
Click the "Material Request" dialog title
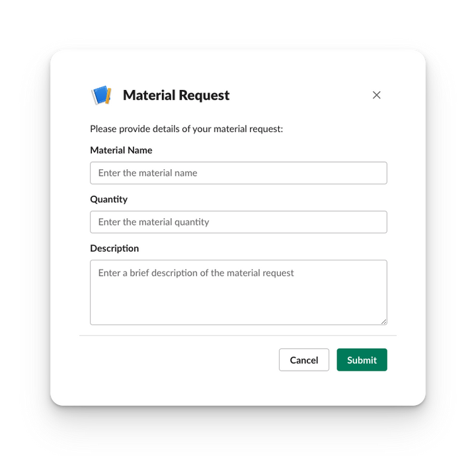[x=176, y=95]
